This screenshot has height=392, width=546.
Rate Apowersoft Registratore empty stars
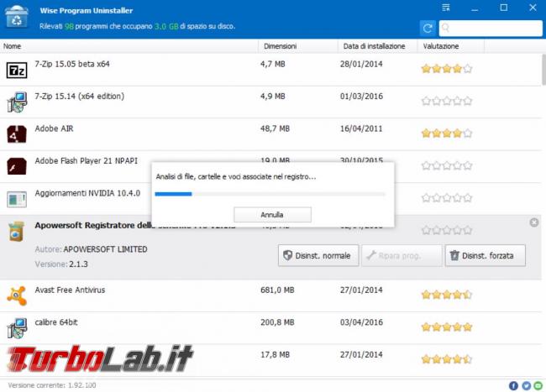point(447,230)
